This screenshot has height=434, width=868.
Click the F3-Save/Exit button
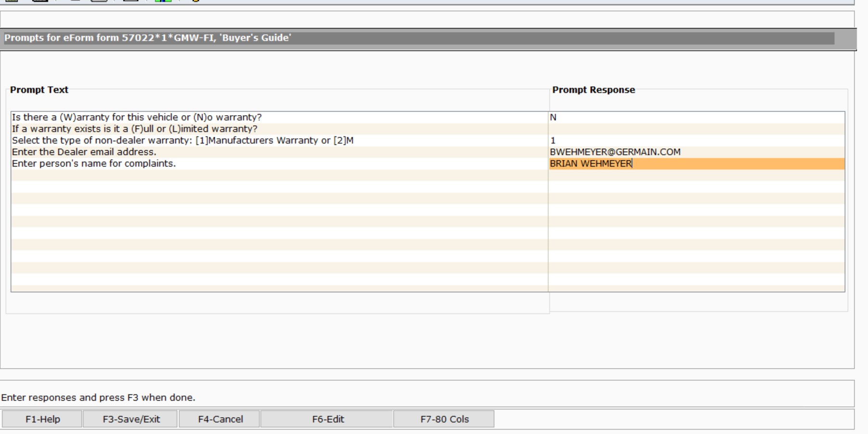tap(131, 419)
